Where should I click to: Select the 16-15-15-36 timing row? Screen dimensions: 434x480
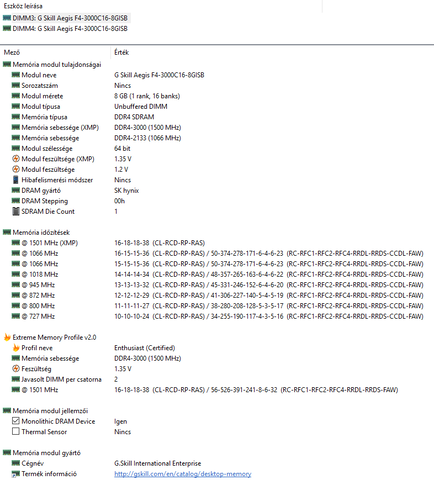point(269,253)
